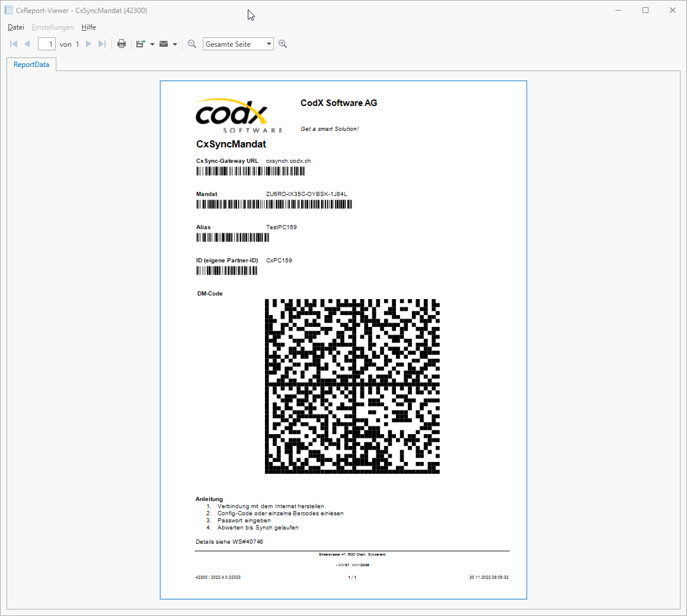
Task: Switch to the ReportData tab
Action: click(31, 64)
